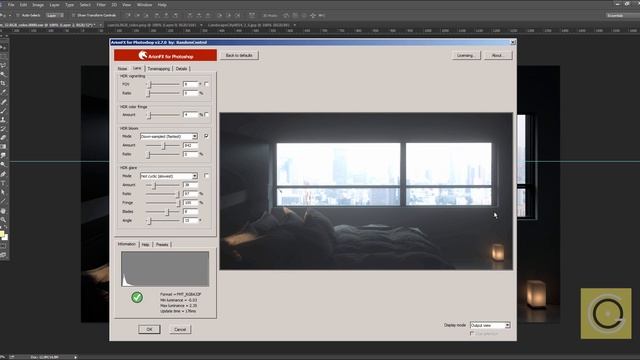Click the HDR bloom Amount slider

click(x=163, y=145)
